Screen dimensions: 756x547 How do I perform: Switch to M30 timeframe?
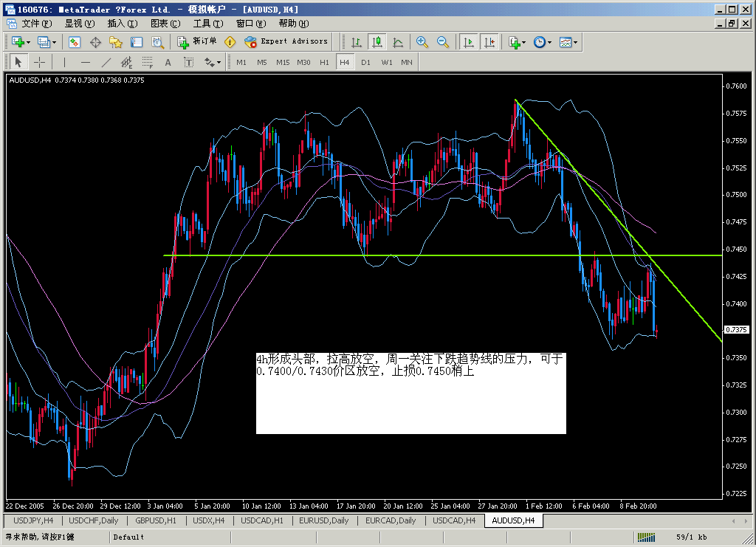point(303,62)
